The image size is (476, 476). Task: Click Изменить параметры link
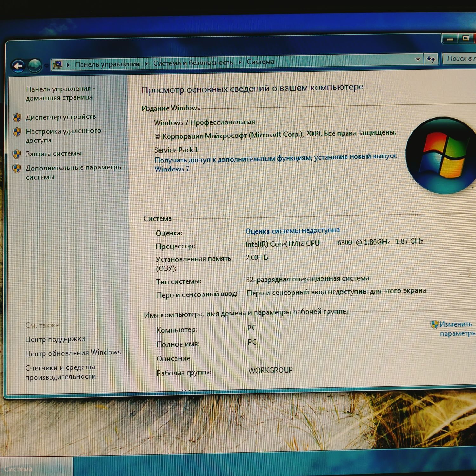pos(457,329)
